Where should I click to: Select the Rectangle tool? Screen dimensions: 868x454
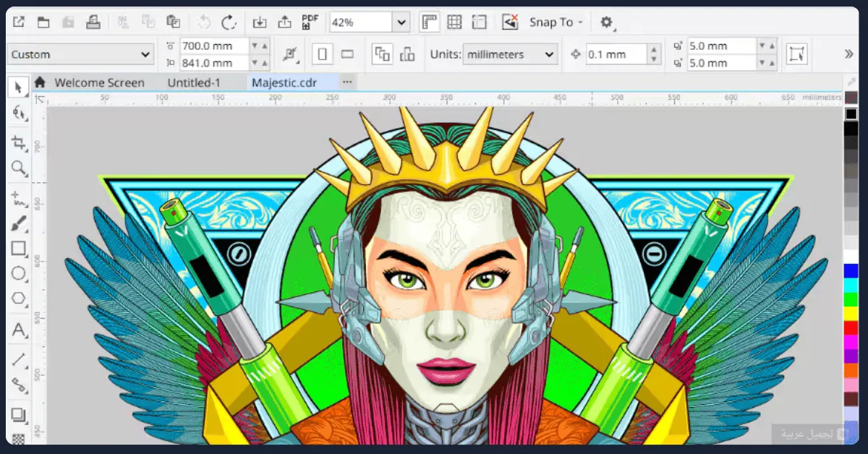[19, 249]
